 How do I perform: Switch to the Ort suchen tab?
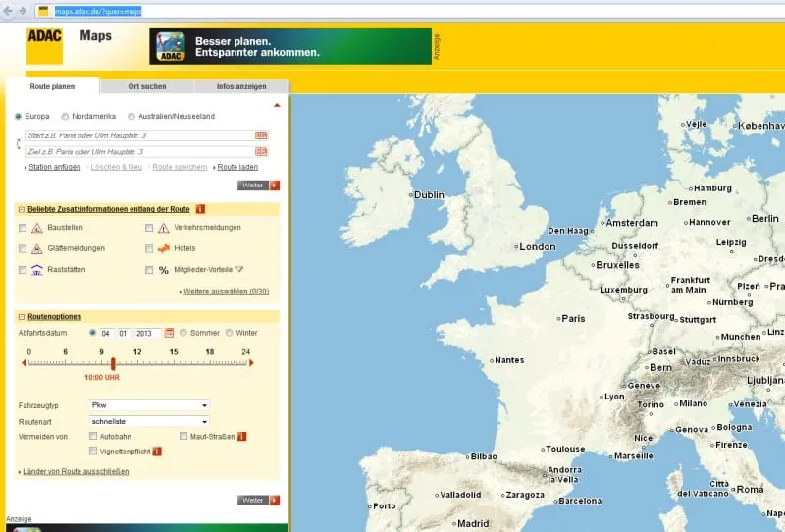click(x=147, y=86)
